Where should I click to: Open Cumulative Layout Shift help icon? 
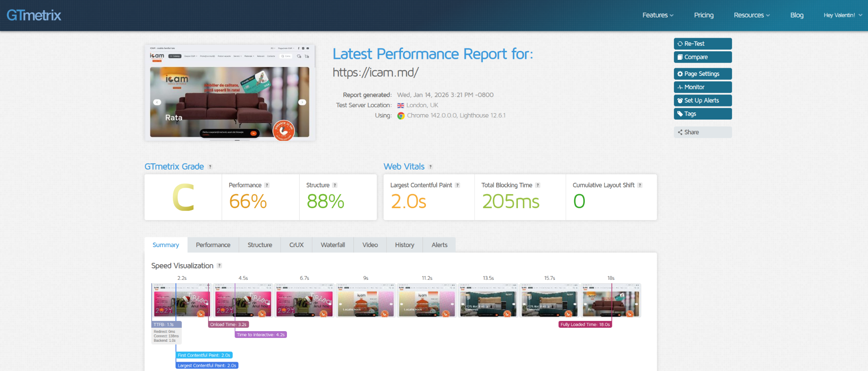click(640, 185)
